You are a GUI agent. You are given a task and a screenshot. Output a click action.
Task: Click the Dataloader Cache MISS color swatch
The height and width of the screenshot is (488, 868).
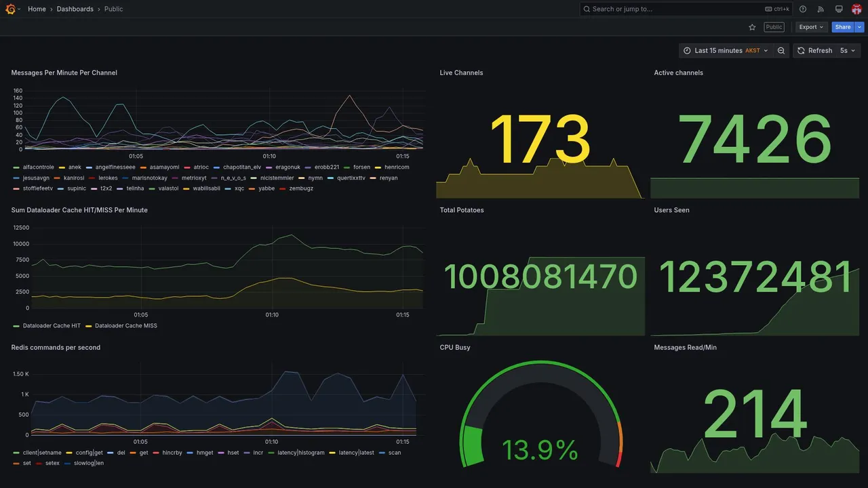point(89,326)
